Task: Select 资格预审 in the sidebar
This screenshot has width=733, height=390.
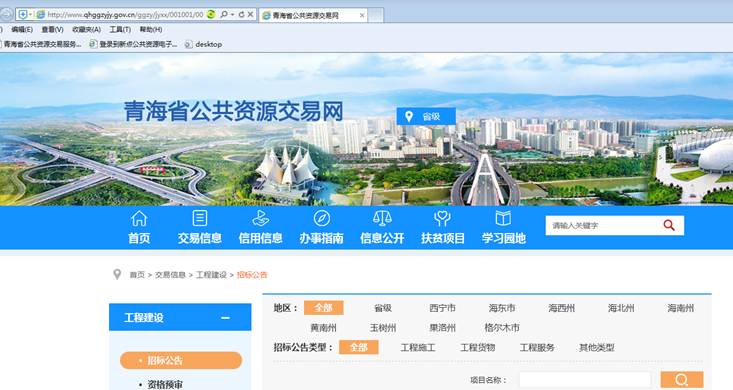Action: coord(165,384)
